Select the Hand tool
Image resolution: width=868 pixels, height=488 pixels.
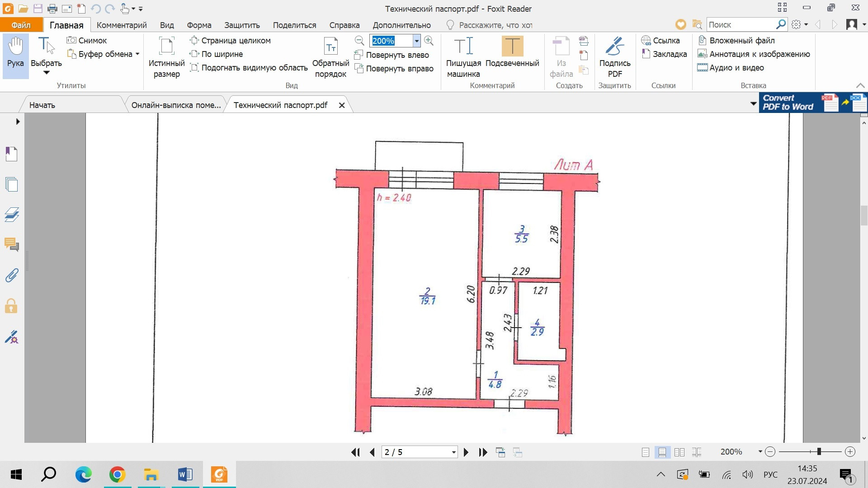click(x=15, y=53)
